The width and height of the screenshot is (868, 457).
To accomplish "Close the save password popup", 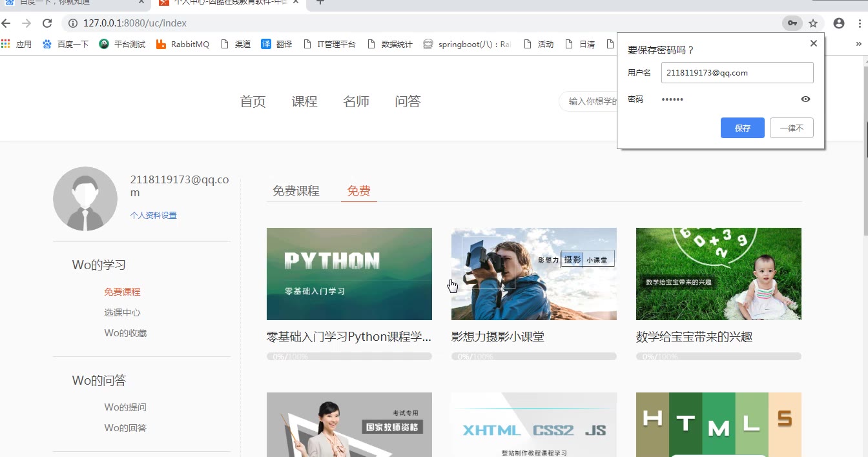I will pyautogui.click(x=813, y=43).
